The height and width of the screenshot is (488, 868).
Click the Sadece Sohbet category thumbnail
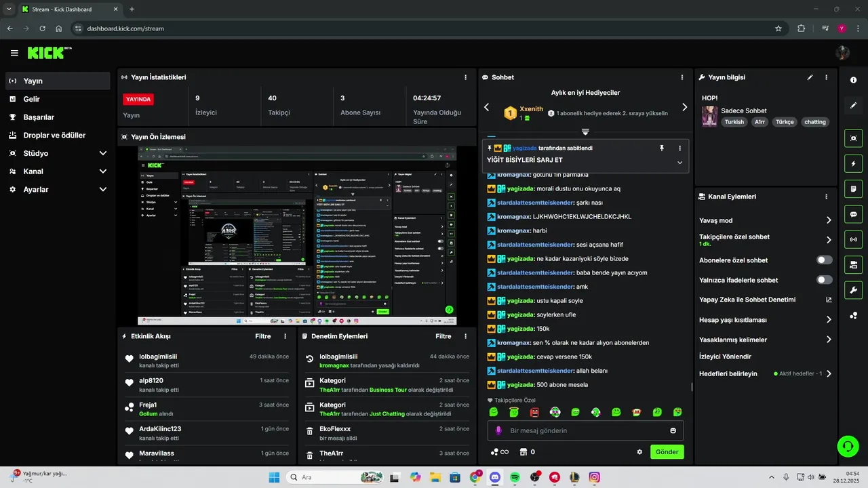point(709,116)
